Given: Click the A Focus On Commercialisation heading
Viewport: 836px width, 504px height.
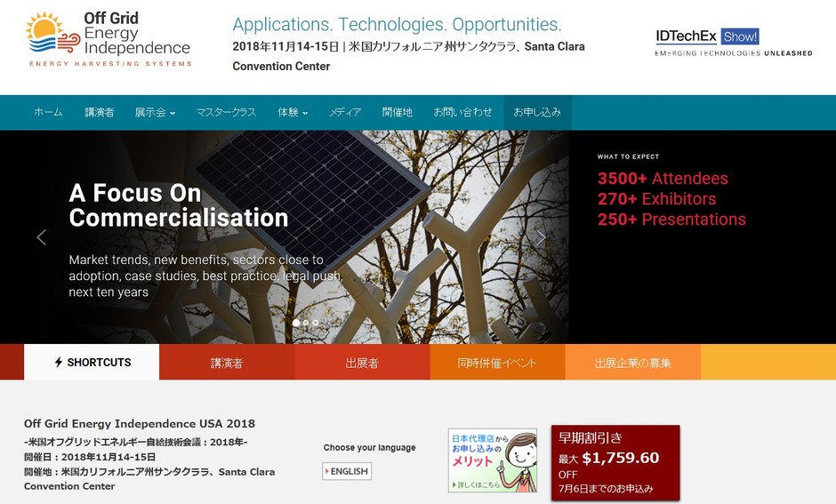Looking at the screenshot, I should 179,205.
